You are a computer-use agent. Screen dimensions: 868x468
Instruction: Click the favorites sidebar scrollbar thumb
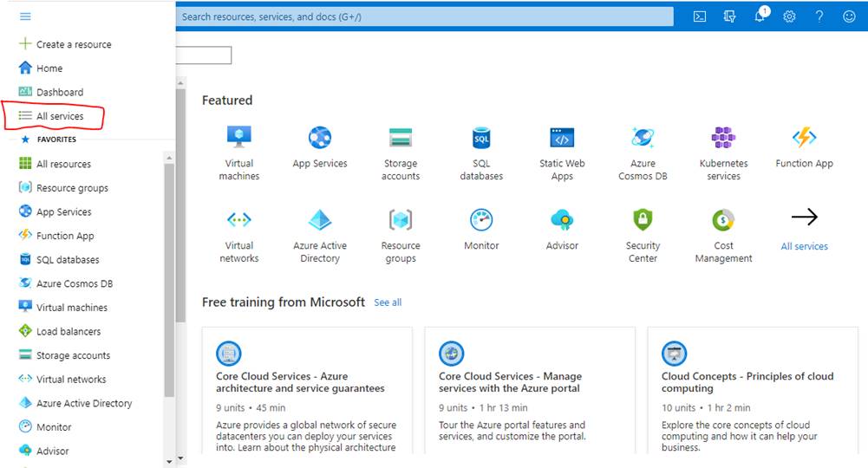pyautogui.click(x=169, y=279)
